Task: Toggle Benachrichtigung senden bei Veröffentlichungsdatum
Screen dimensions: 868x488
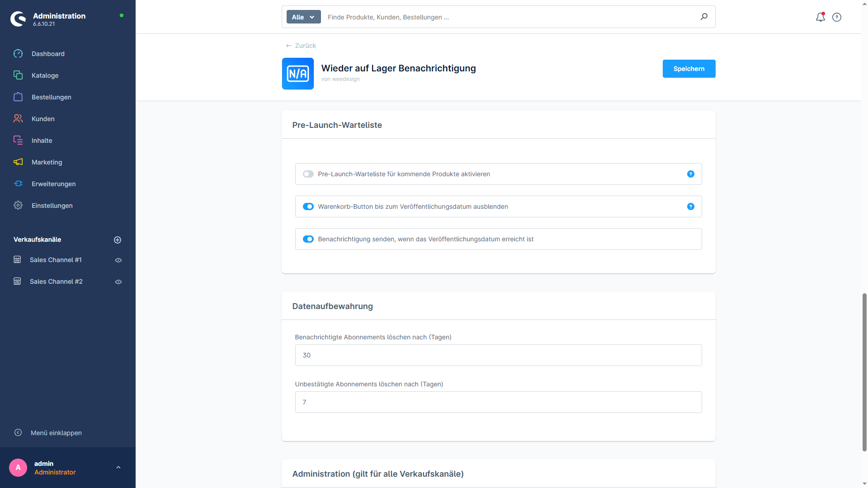Action: [x=308, y=239]
